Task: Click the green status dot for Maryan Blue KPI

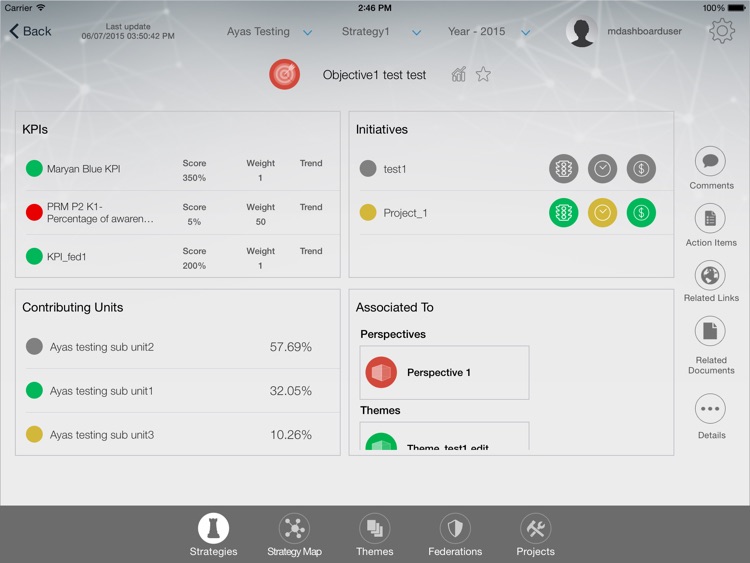Action: tap(34, 168)
